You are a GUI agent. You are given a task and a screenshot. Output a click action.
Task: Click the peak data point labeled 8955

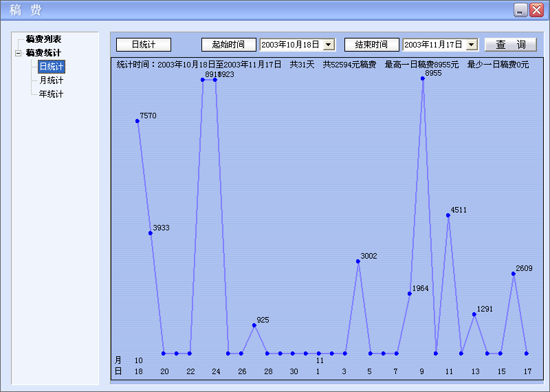(x=423, y=78)
